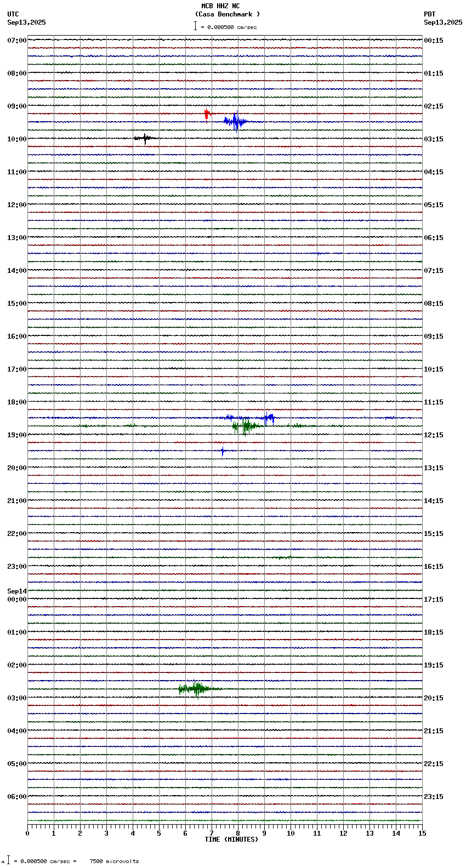Click the small blue spike after 19:00
This screenshot has height=868, width=466.
[223, 451]
